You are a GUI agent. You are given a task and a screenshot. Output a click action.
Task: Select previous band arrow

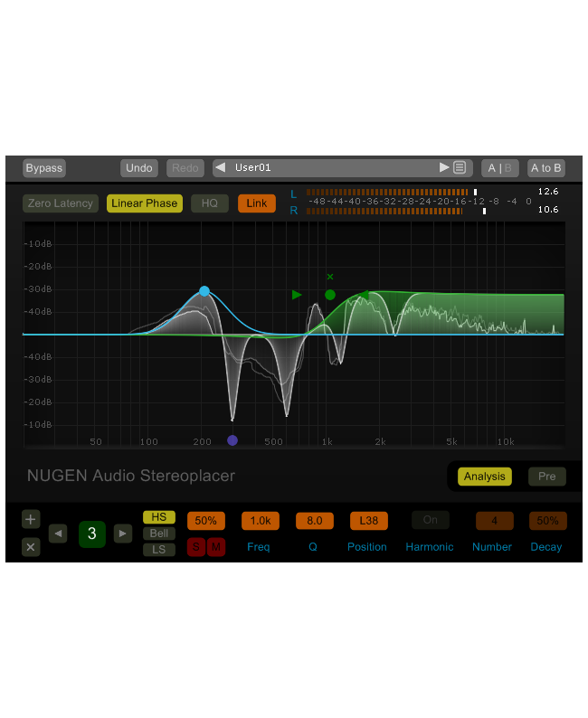pos(58,534)
